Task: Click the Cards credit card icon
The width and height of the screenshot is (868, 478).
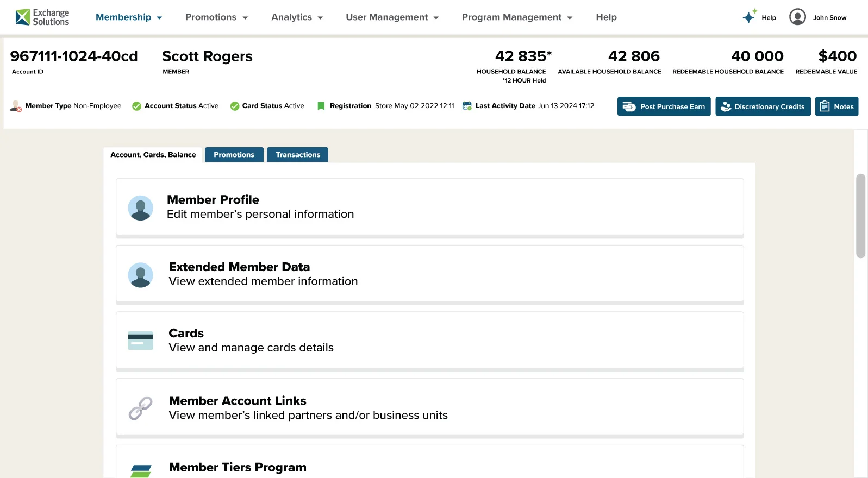Action: coord(140,341)
